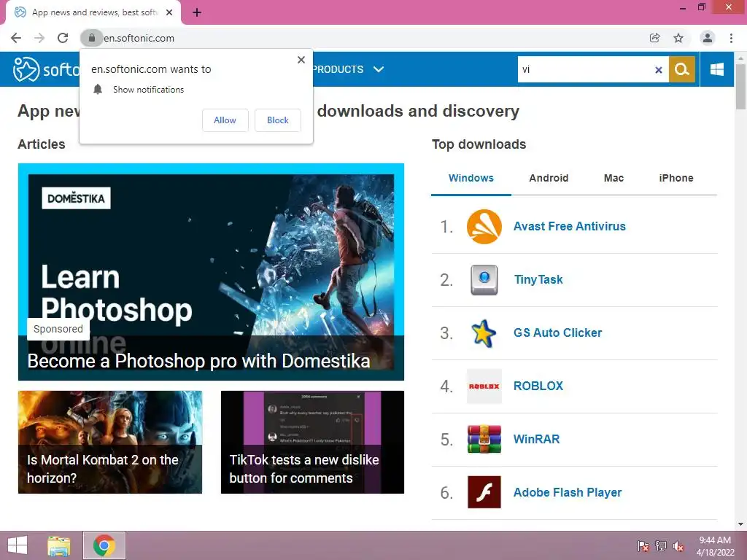Click the scrollbar down arrow

click(x=740, y=524)
